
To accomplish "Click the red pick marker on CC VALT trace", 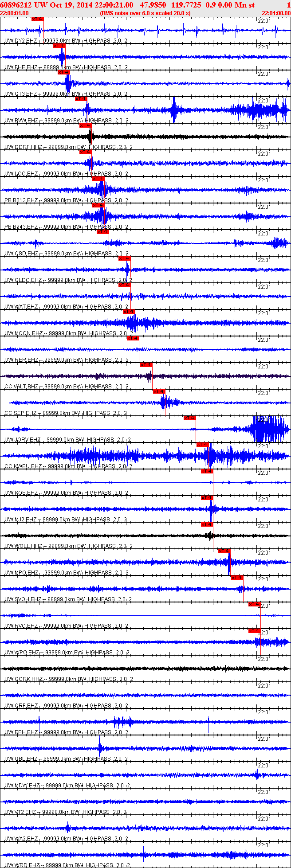I will [x=146, y=365].
